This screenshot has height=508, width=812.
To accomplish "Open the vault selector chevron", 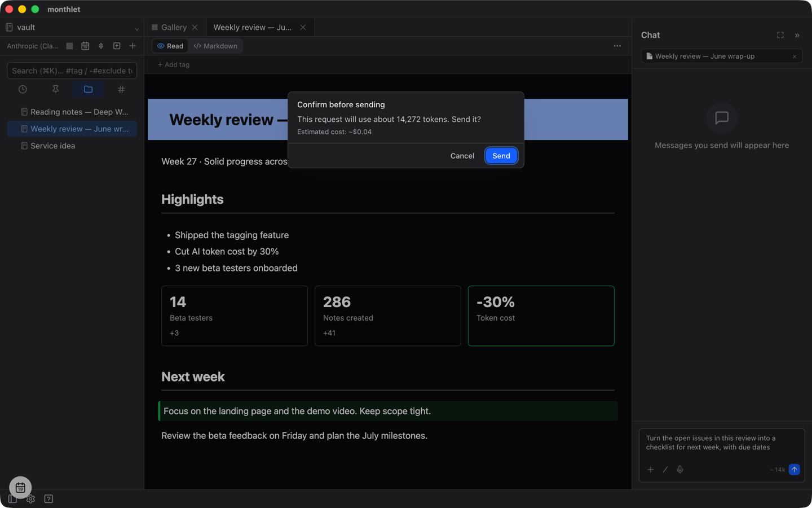I will point(136,28).
